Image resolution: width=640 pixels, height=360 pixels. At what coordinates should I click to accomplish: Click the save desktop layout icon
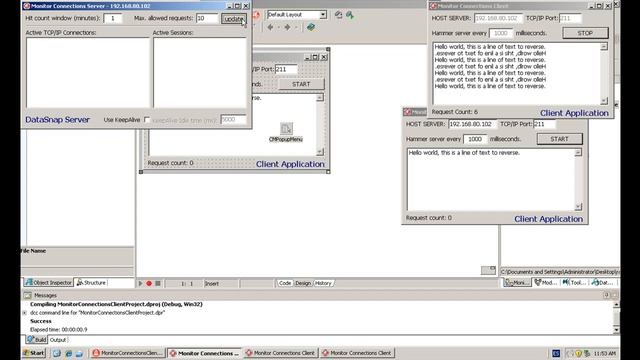coord(338,15)
